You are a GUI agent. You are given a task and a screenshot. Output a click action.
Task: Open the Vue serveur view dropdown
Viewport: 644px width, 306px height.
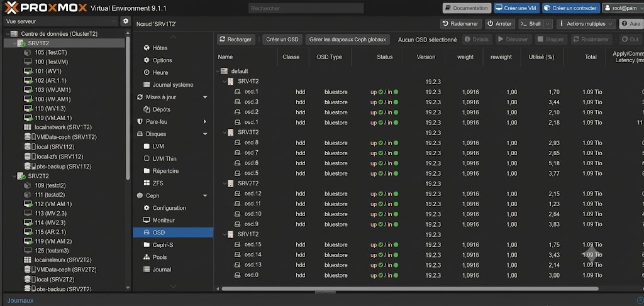coord(61,21)
